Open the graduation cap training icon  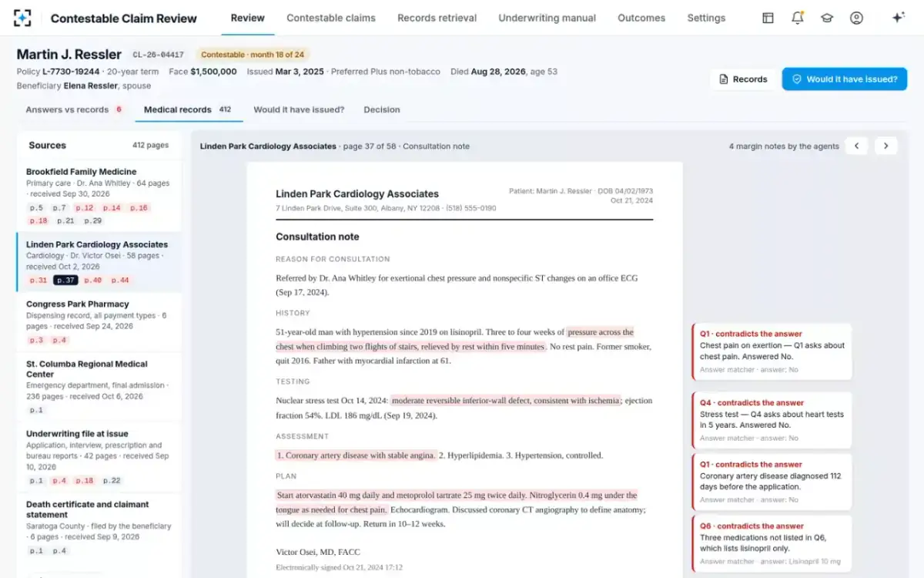pyautogui.click(x=827, y=18)
